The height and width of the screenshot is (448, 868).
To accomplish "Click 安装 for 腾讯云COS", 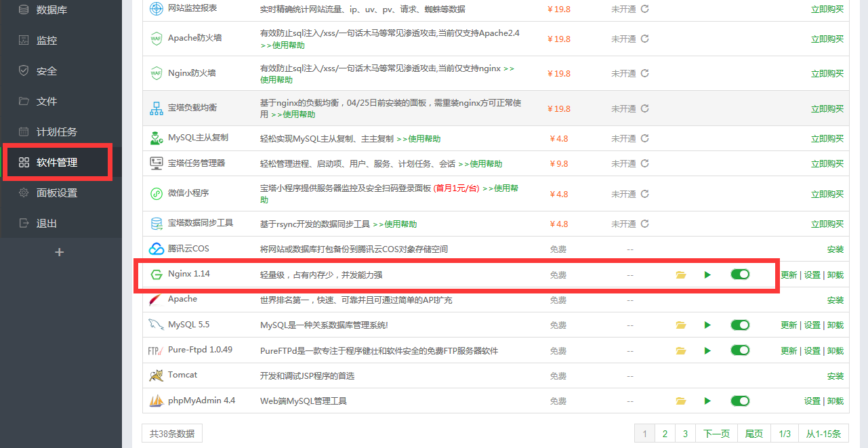I will tap(835, 249).
